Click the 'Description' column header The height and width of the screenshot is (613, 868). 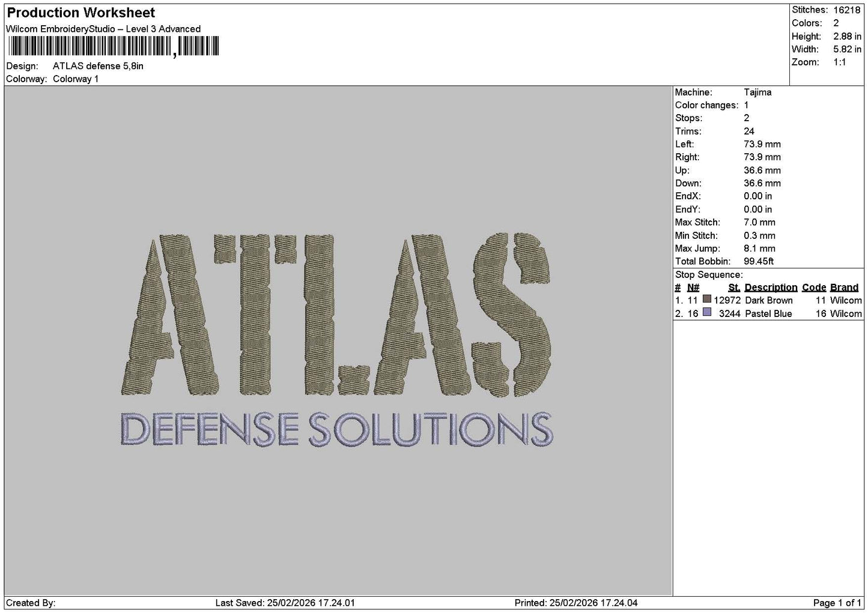[x=771, y=288]
